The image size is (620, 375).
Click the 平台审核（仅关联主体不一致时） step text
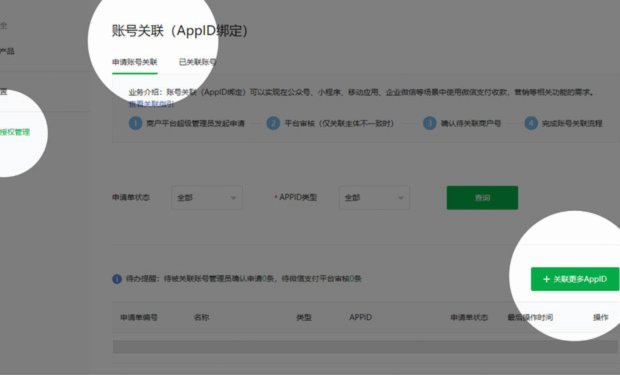[x=339, y=123]
